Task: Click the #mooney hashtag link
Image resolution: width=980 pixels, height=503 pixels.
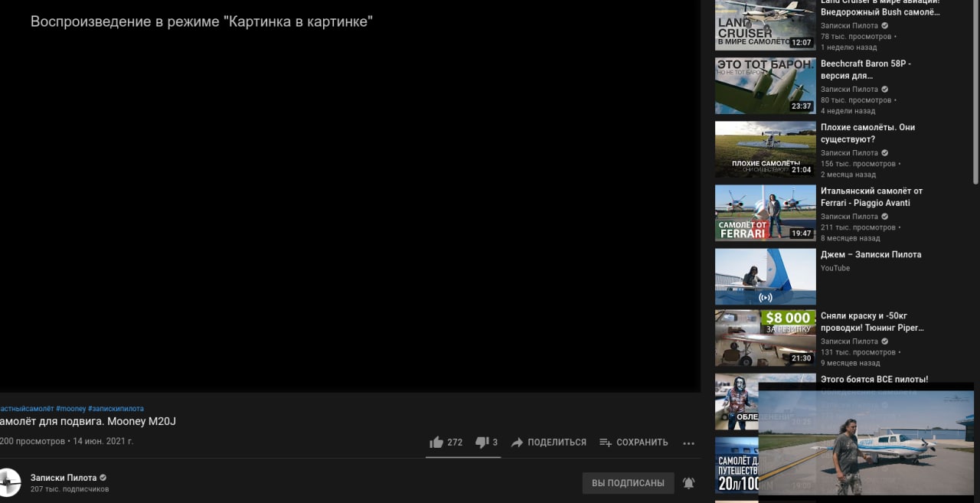Action: (71, 409)
